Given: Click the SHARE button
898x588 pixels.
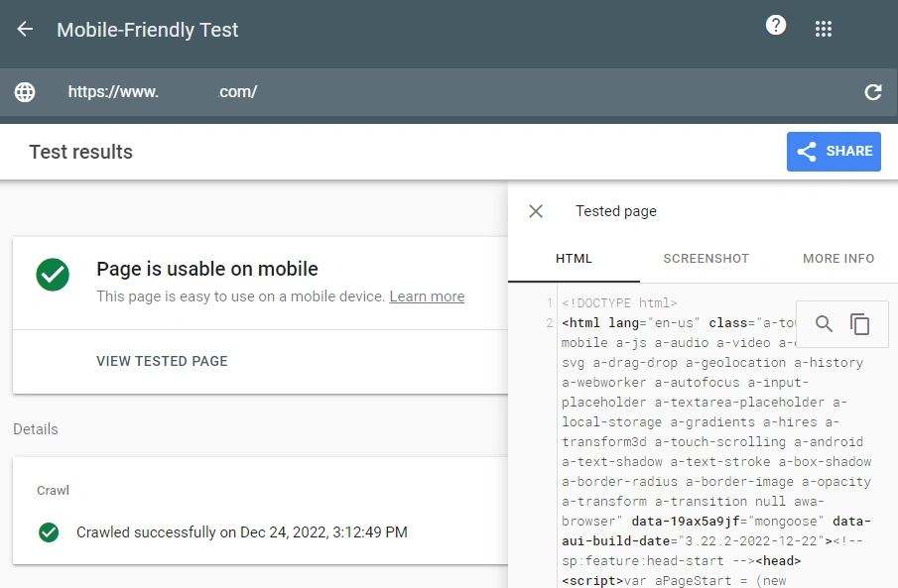Looking at the screenshot, I should pos(834,151).
